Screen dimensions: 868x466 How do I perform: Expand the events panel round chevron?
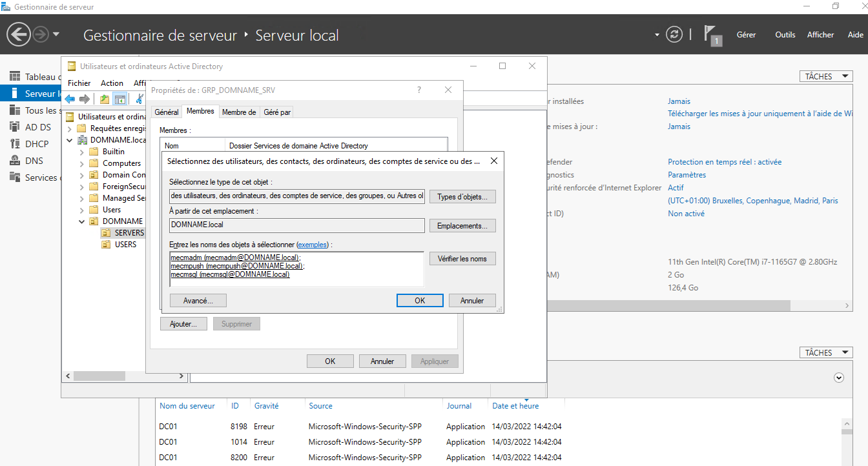[x=839, y=378]
